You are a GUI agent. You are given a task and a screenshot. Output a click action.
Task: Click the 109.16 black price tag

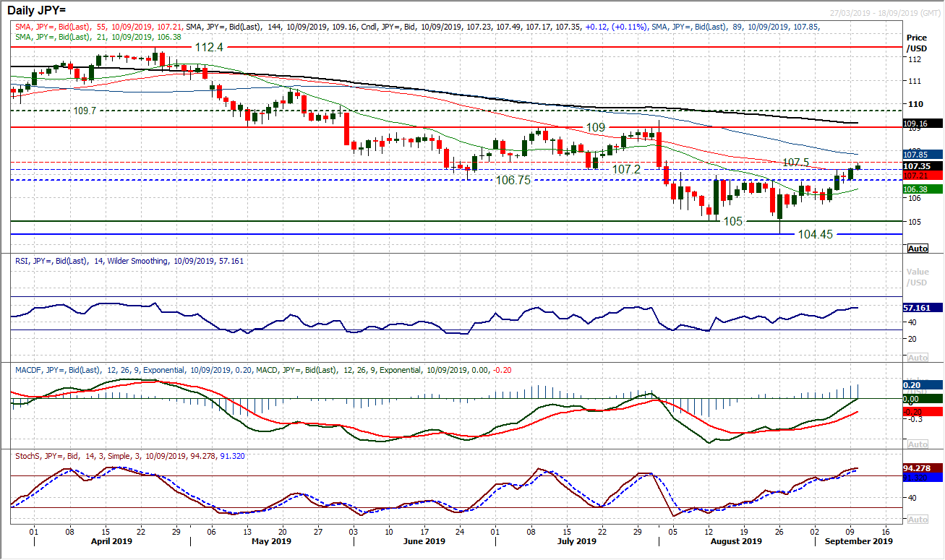coord(923,124)
